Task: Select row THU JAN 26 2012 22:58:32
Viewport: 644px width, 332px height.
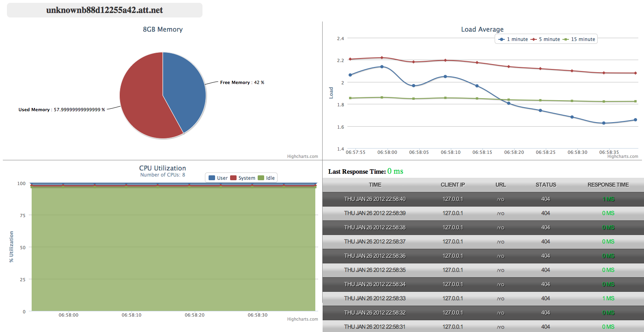Action: point(483,313)
